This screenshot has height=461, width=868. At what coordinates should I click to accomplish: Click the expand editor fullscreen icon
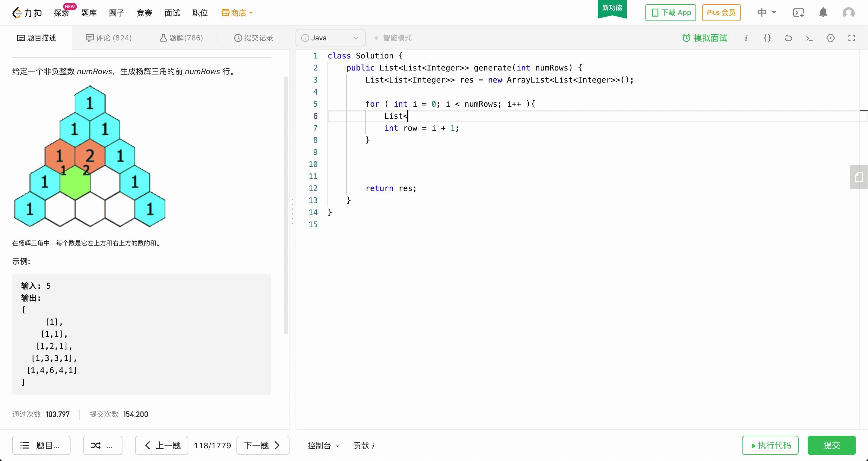point(852,38)
